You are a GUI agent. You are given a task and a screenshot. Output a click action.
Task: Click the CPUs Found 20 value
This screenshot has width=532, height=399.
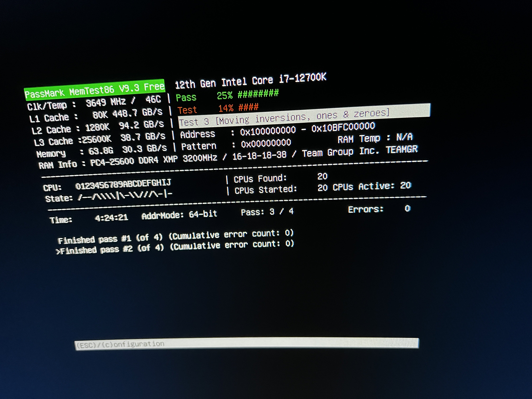(322, 177)
